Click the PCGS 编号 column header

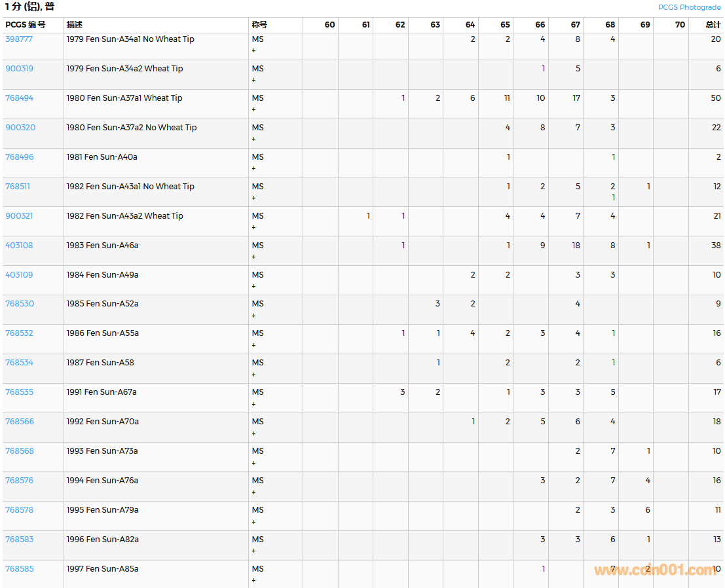[x=26, y=25]
